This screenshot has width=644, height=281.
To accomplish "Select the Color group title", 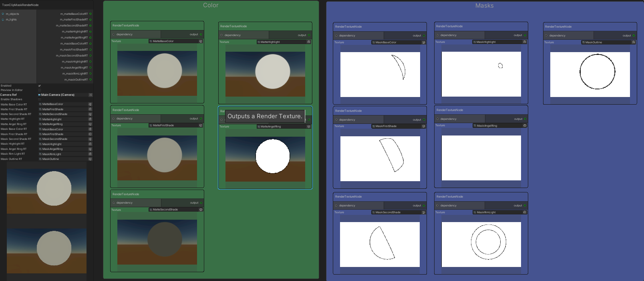I will pos(211,5).
